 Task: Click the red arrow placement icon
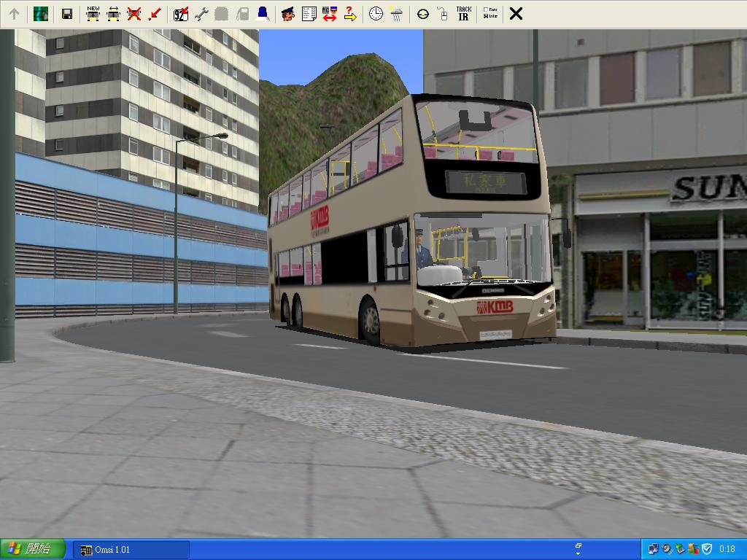tap(155, 14)
